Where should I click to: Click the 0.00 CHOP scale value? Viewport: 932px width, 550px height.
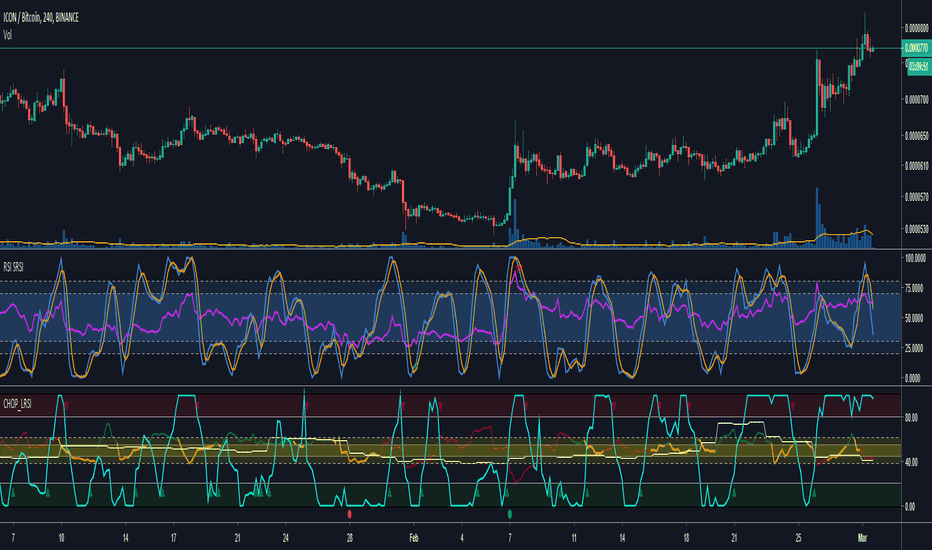pyautogui.click(x=910, y=507)
